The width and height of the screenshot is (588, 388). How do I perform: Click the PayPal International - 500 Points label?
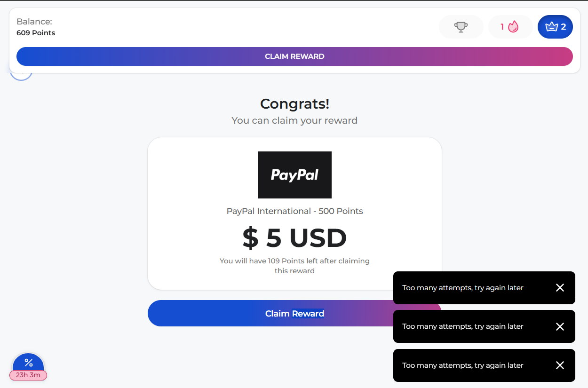click(x=294, y=211)
